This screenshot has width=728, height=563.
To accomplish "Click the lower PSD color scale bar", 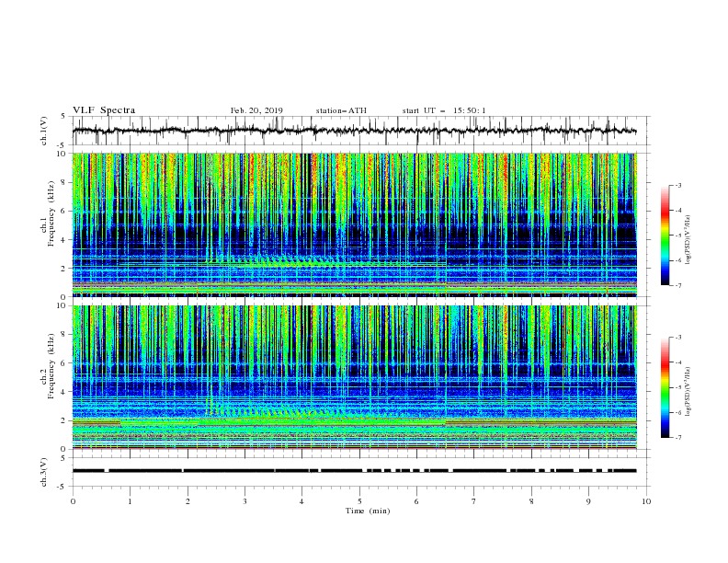I will pos(665,387).
